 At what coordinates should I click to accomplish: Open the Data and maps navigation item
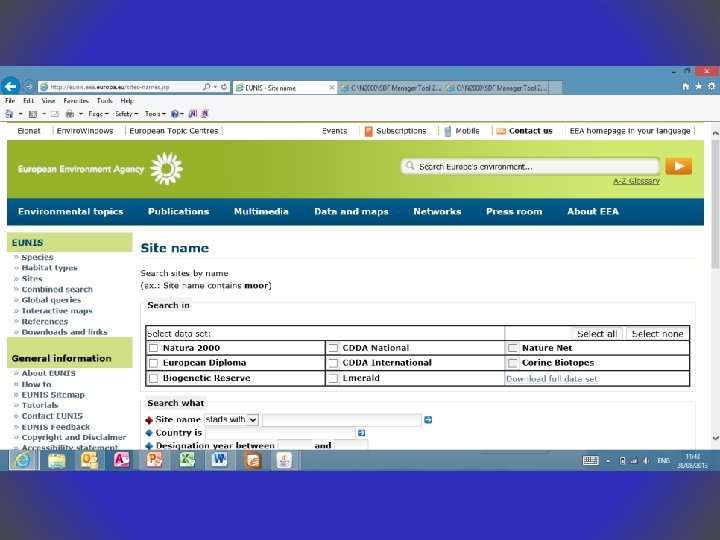click(x=351, y=212)
